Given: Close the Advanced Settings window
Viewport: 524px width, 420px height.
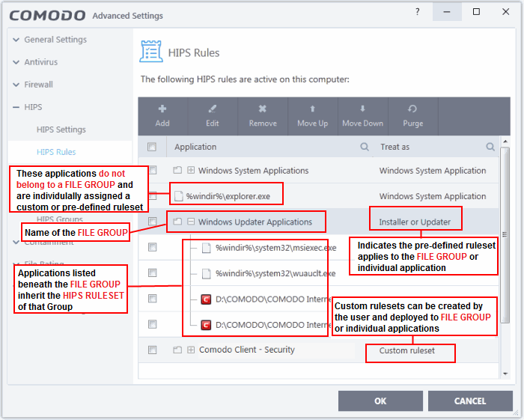Looking at the screenshot, I should pos(505,12).
